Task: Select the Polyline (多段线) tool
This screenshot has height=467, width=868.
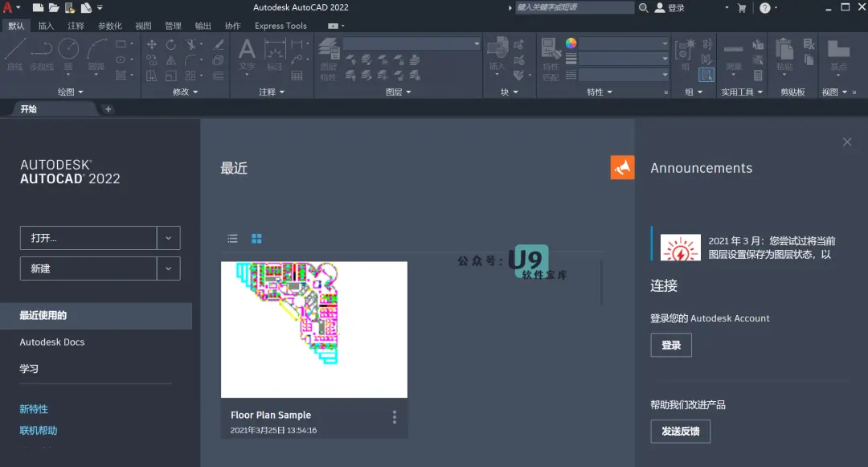Action: 42,55
